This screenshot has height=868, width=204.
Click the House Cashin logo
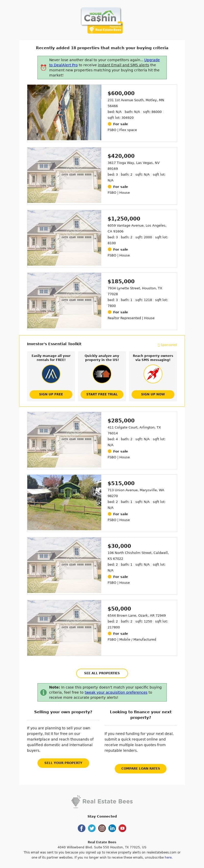tap(102, 21)
